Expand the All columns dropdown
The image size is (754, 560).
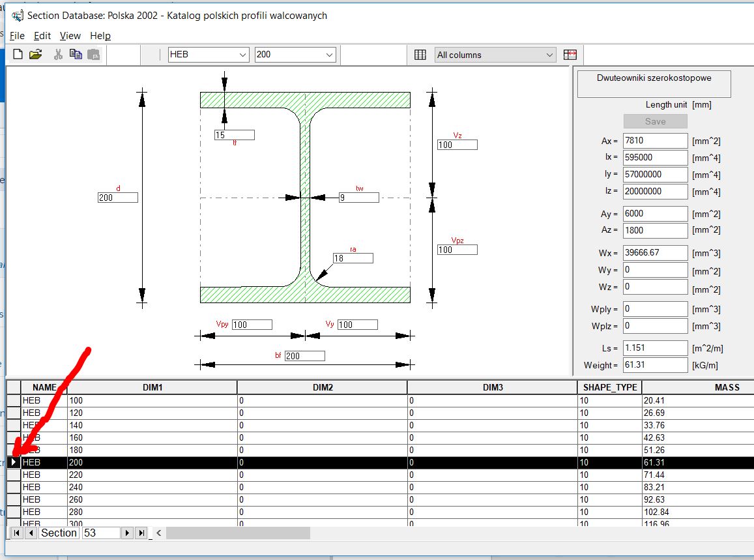pyautogui.click(x=549, y=55)
